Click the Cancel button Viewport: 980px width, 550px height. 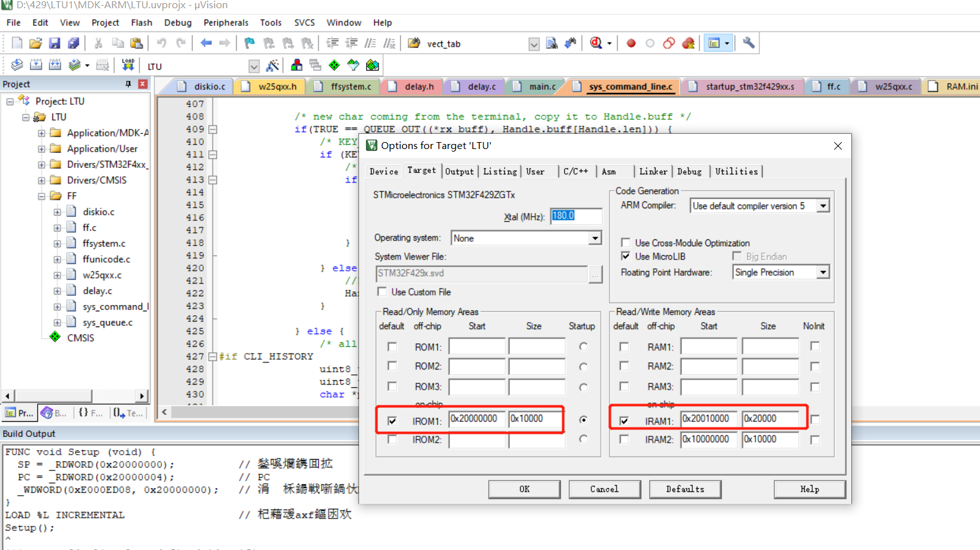pos(605,489)
